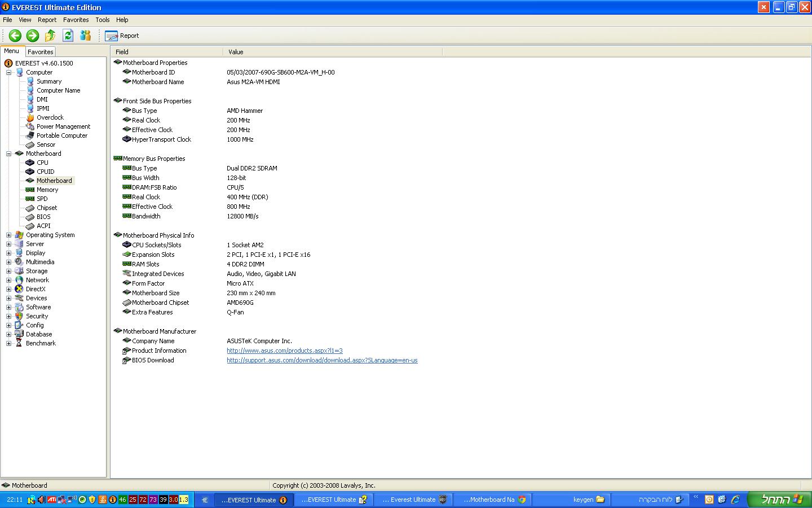Switch to the Favorites tab
Image resolution: width=812 pixels, height=508 pixels.
40,52
